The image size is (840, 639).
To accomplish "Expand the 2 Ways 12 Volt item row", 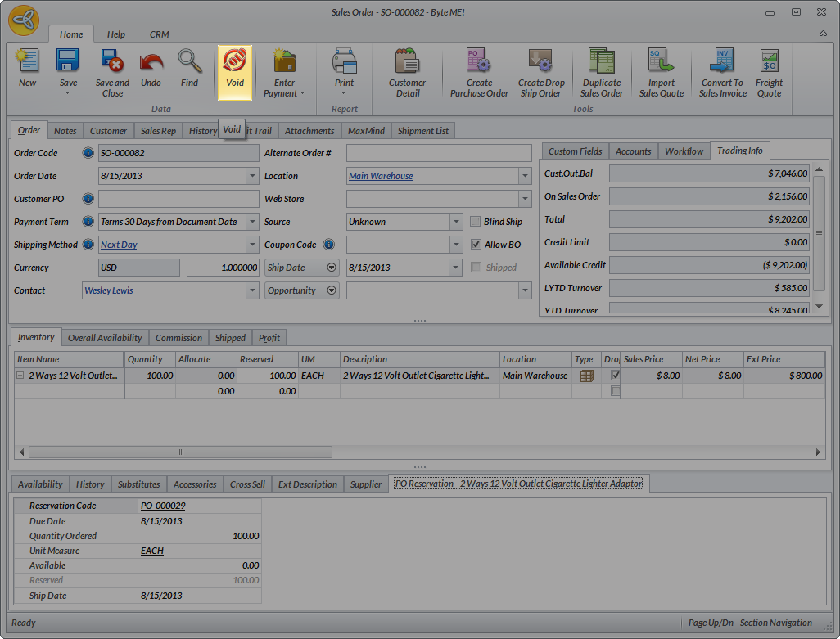I will (20, 376).
